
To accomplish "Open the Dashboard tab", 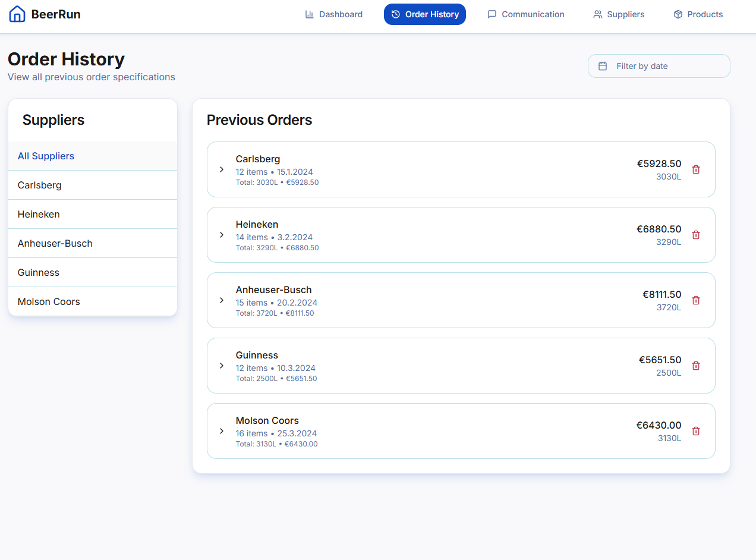I will (333, 14).
